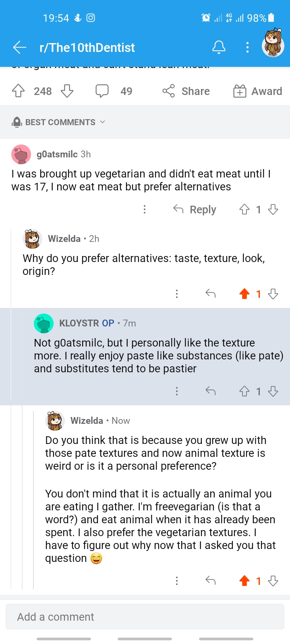Downvote KLOYSTR's comment
This screenshot has width=290, height=644.
click(x=273, y=391)
